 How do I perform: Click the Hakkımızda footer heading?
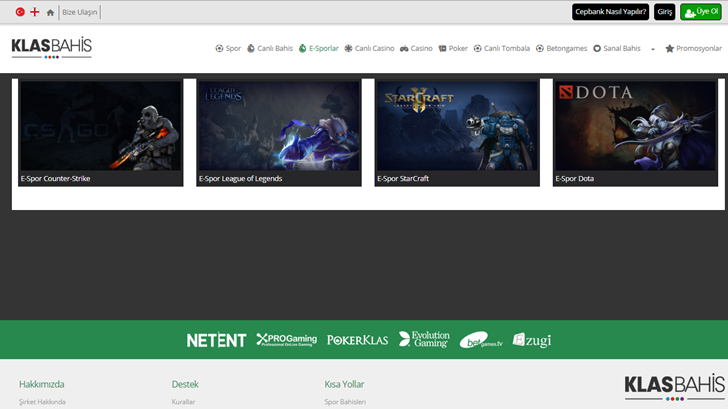pyautogui.click(x=42, y=384)
